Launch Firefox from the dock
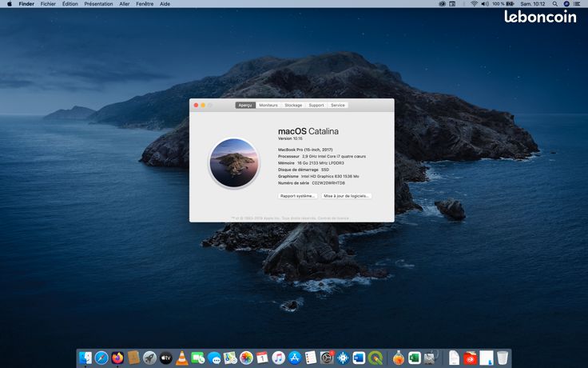588x368 pixels. tap(117, 358)
